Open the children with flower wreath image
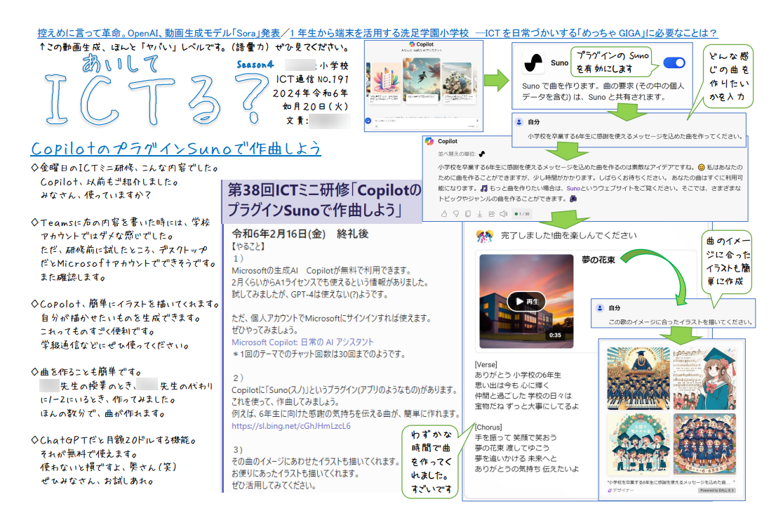 tap(638, 444)
